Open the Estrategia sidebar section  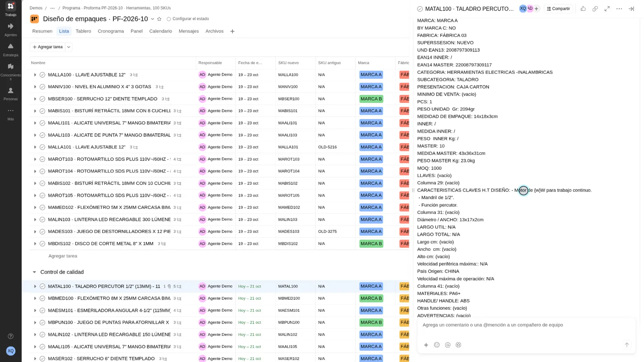(x=10, y=49)
